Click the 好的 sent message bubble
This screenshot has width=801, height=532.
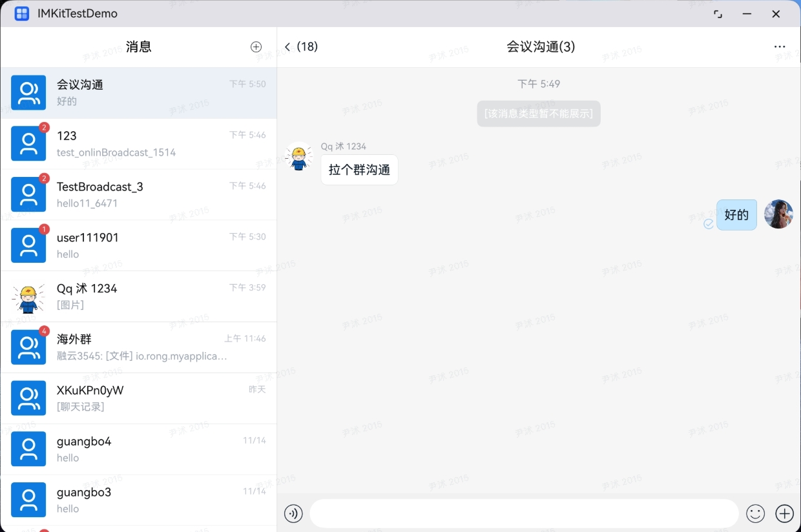click(x=736, y=215)
